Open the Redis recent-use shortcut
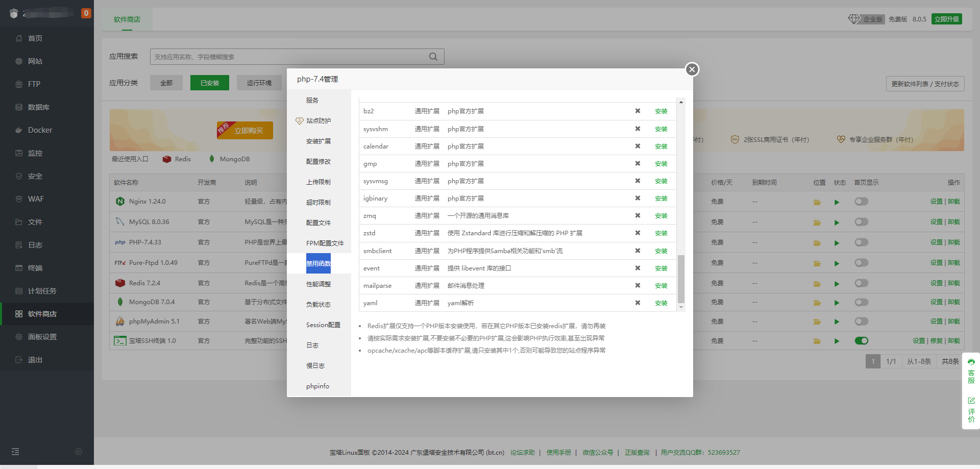 (x=177, y=159)
